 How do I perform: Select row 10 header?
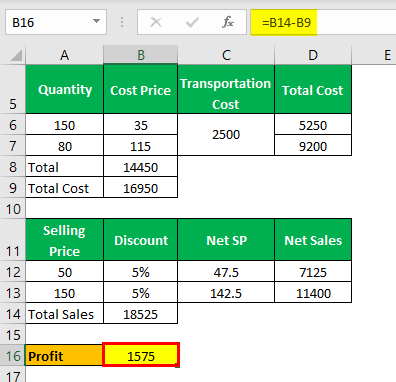pos(13,209)
